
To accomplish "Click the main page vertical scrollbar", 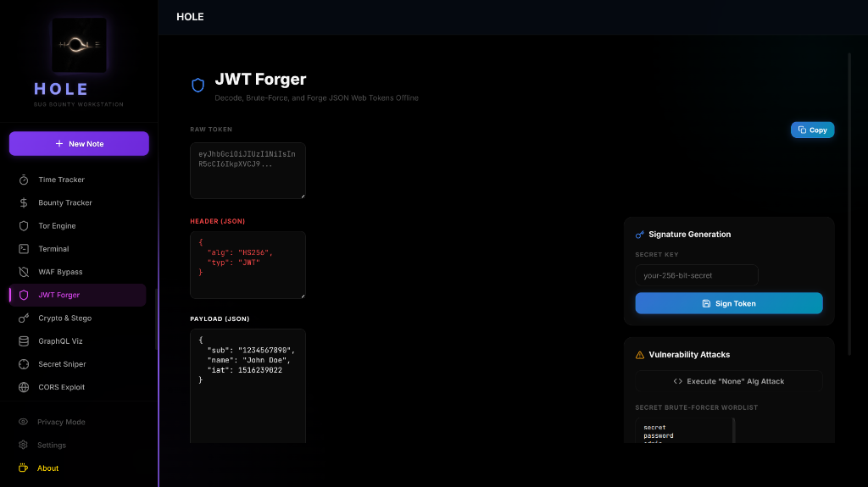I will [x=849, y=203].
